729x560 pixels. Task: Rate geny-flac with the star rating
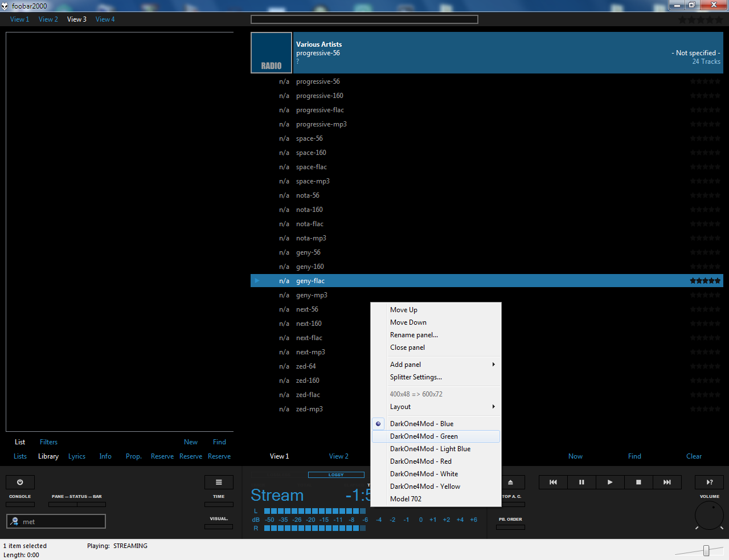[705, 281]
